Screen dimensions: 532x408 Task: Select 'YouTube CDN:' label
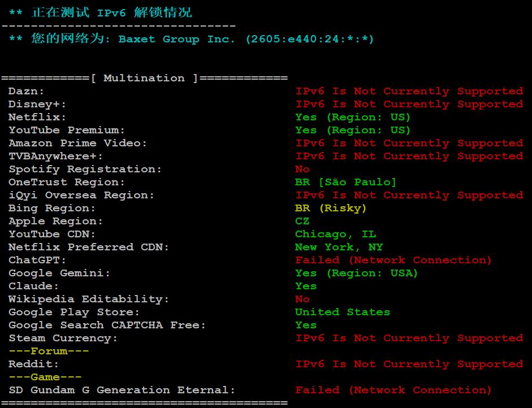tap(52, 235)
